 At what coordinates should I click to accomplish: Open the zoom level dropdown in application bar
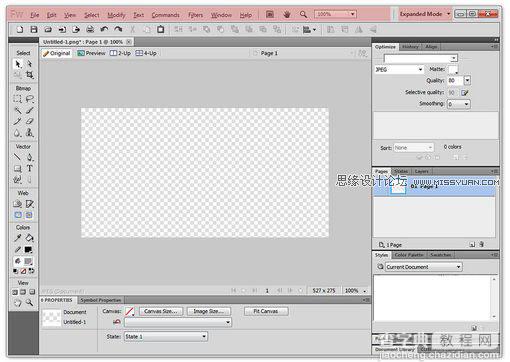(x=352, y=14)
